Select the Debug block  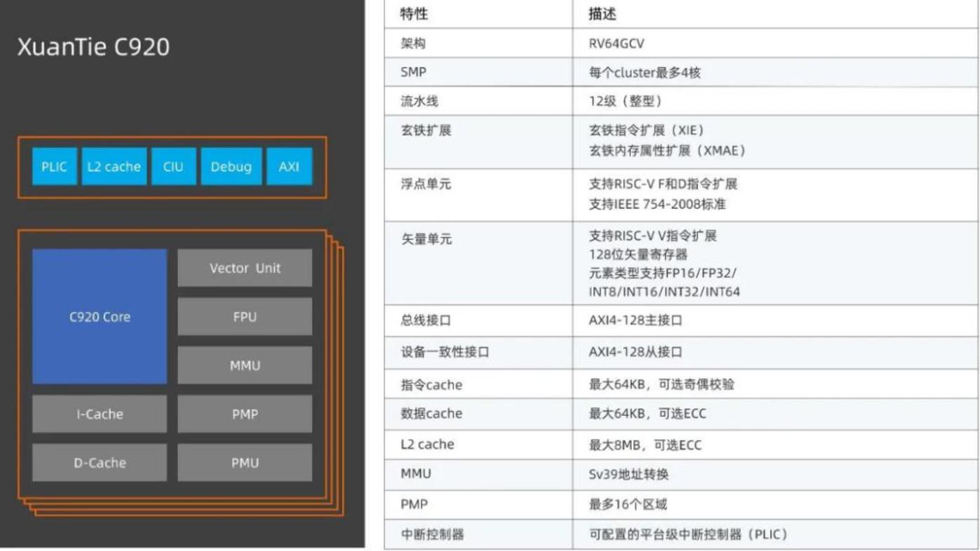point(231,167)
